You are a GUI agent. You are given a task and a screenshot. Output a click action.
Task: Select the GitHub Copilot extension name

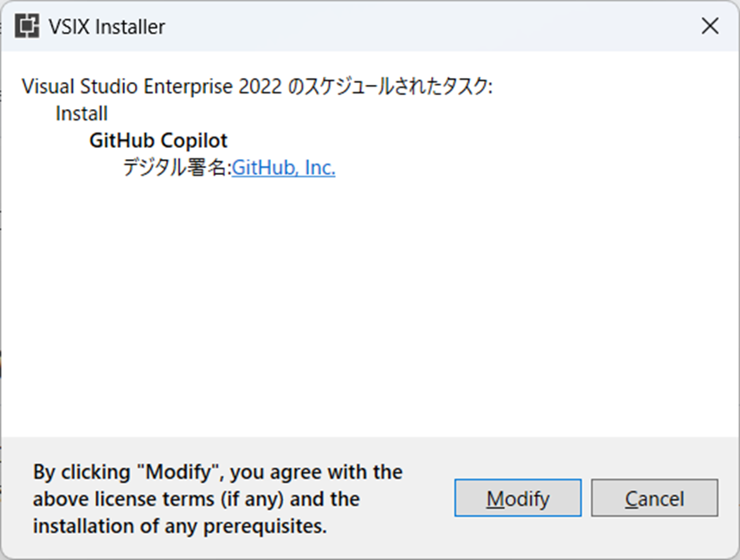click(x=158, y=140)
